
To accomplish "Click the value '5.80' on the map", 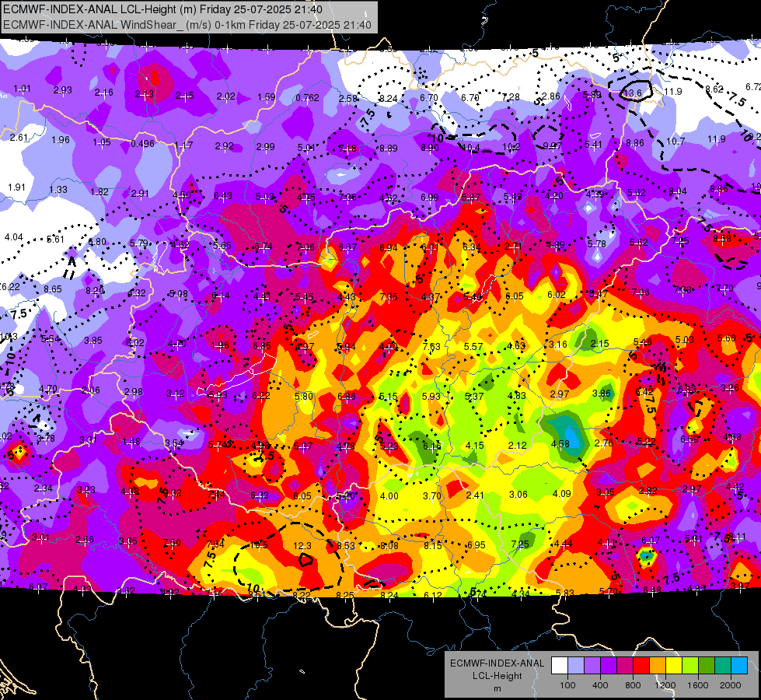I will [304, 396].
